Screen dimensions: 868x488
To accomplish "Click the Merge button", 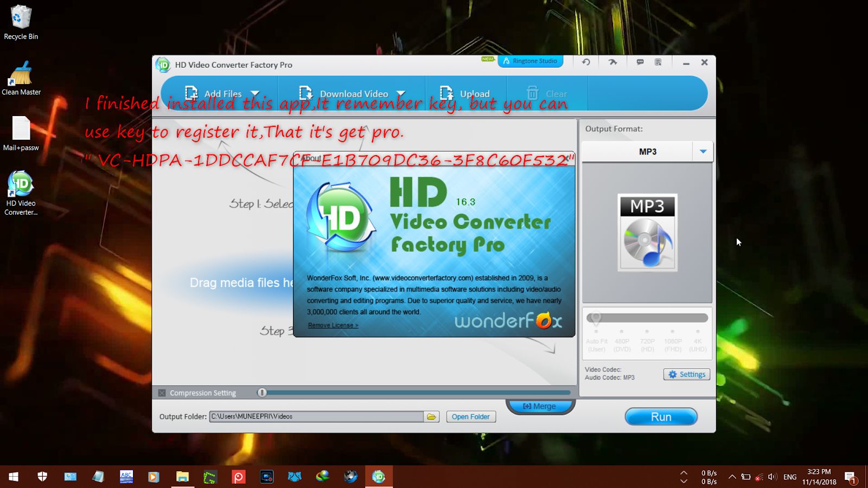I will click(x=540, y=406).
